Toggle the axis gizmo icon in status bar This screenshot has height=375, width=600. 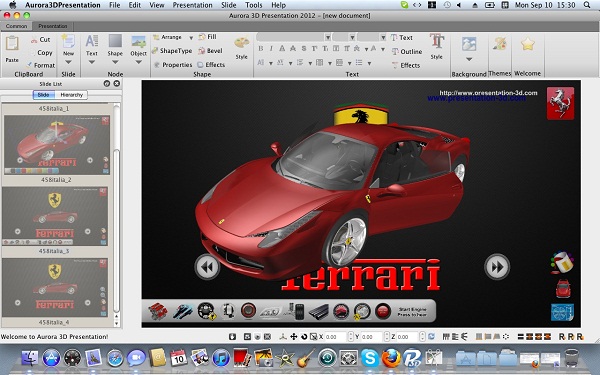283,336
